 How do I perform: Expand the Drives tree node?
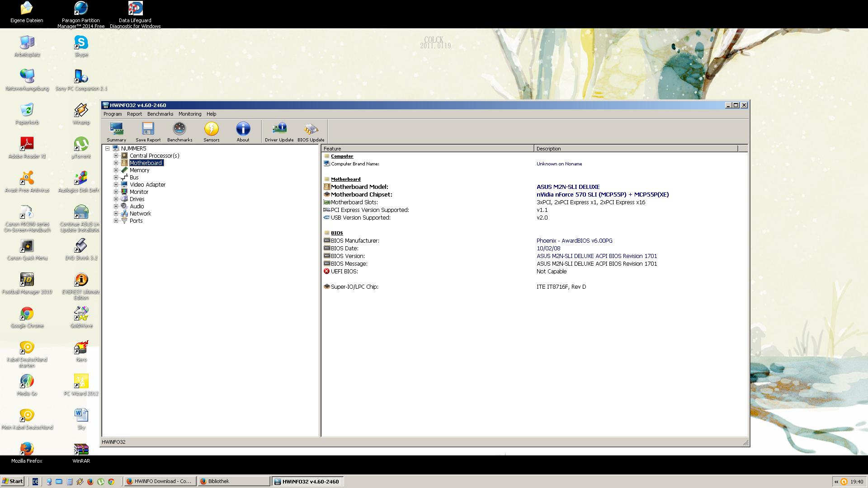pos(116,199)
